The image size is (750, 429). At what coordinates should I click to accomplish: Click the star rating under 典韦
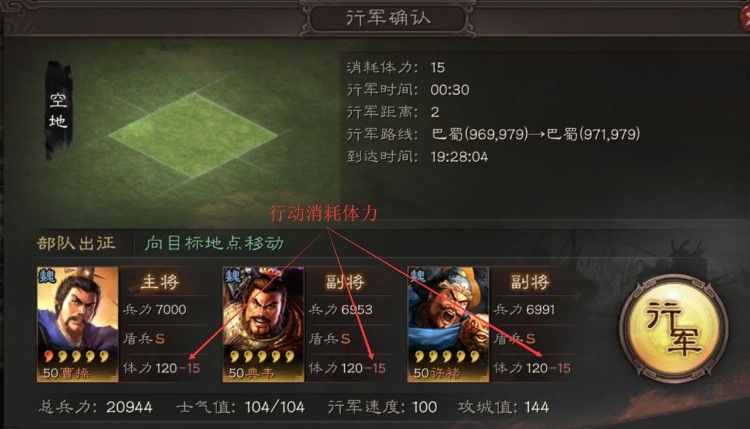point(263,356)
